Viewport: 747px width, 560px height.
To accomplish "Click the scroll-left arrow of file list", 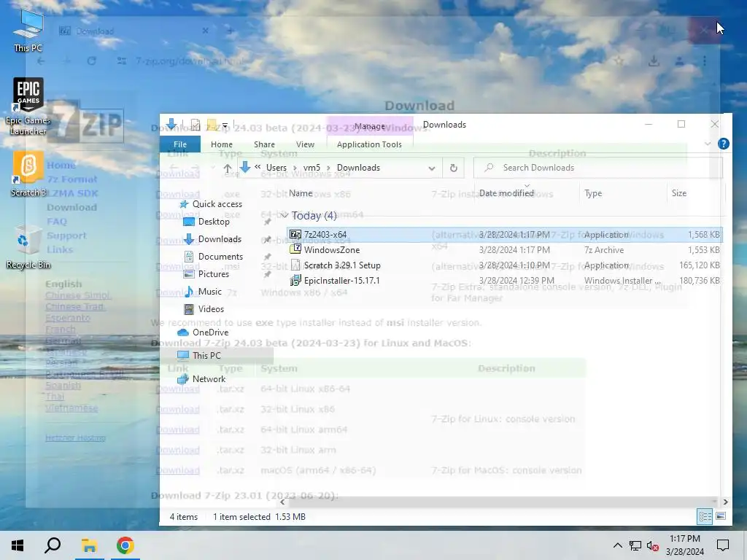I will (x=282, y=502).
